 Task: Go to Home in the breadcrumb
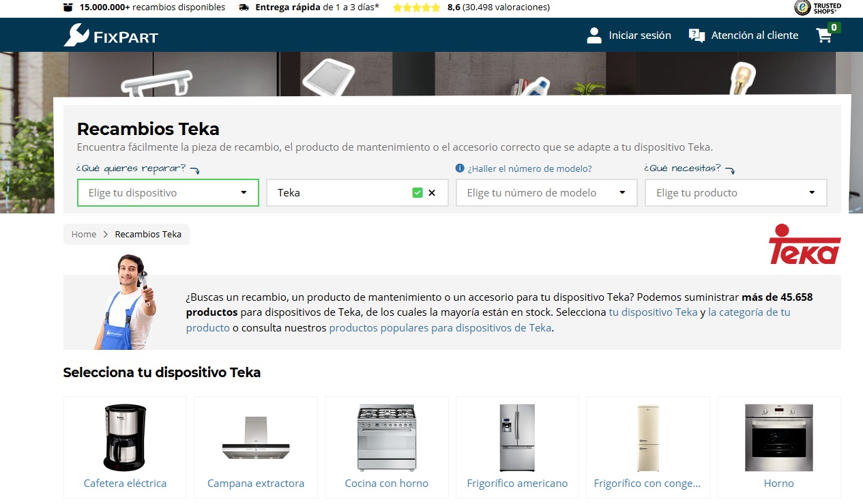pyautogui.click(x=84, y=234)
